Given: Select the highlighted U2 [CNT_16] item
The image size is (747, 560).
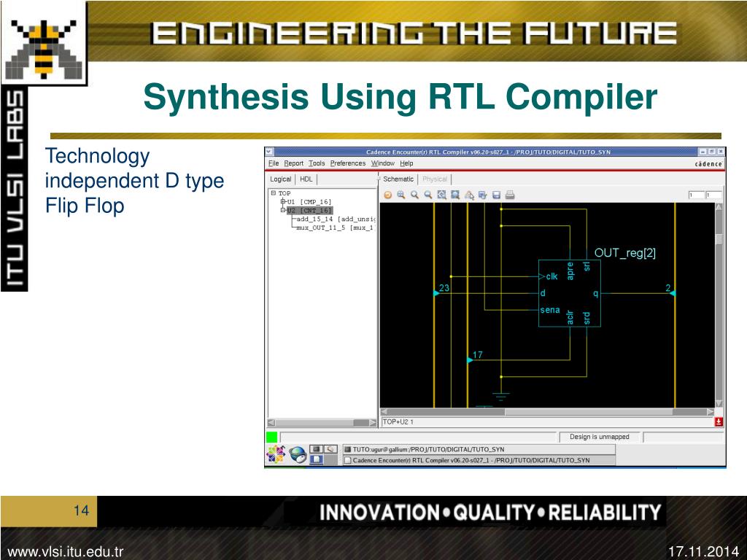Looking at the screenshot, I should (x=309, y=211).
